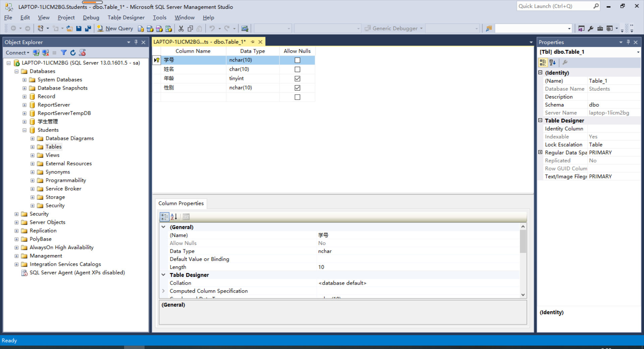This screenshot has height=349, width=644.
Task: Uncheck Allow Nulls for 性别 column
Action: (x=297, y=88)
